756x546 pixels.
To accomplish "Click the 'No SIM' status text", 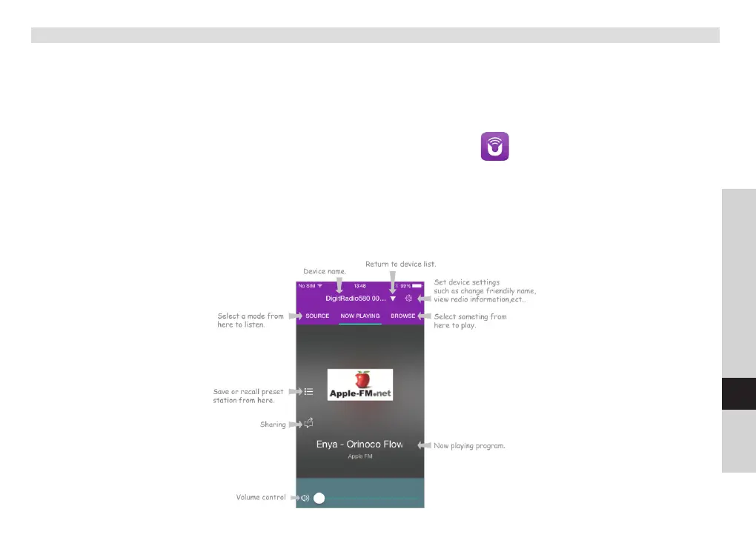I will coord(307,286).
